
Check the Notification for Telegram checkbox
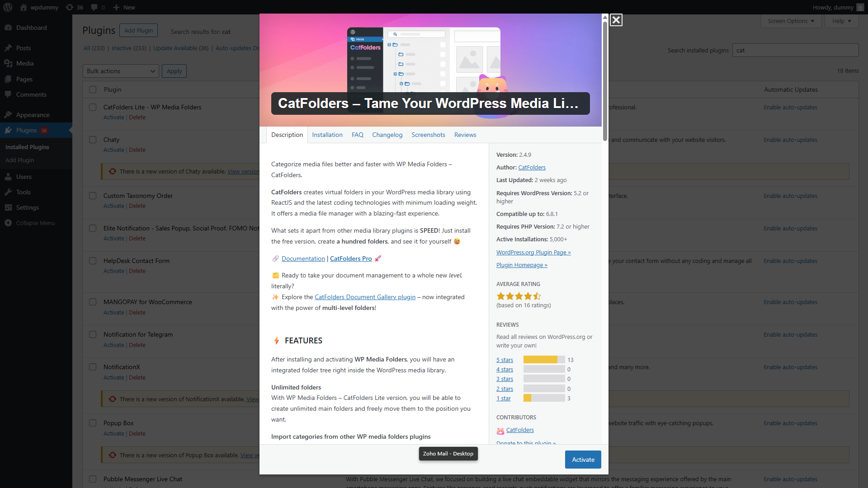tap(93, 334)
